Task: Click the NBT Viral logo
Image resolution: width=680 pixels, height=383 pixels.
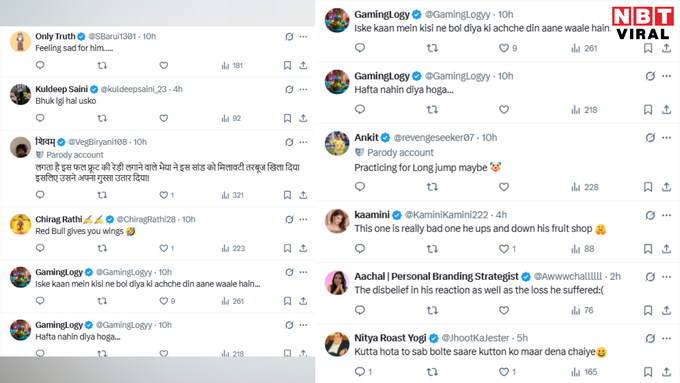Action: pyautogui.click(x=643, y=23)
